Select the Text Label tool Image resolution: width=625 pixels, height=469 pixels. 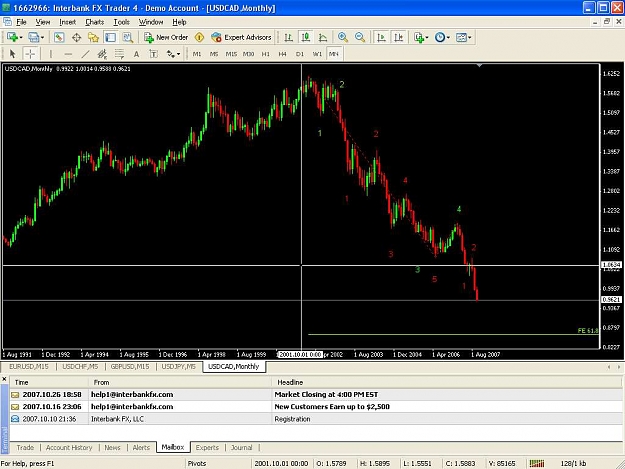pos(153,54)
